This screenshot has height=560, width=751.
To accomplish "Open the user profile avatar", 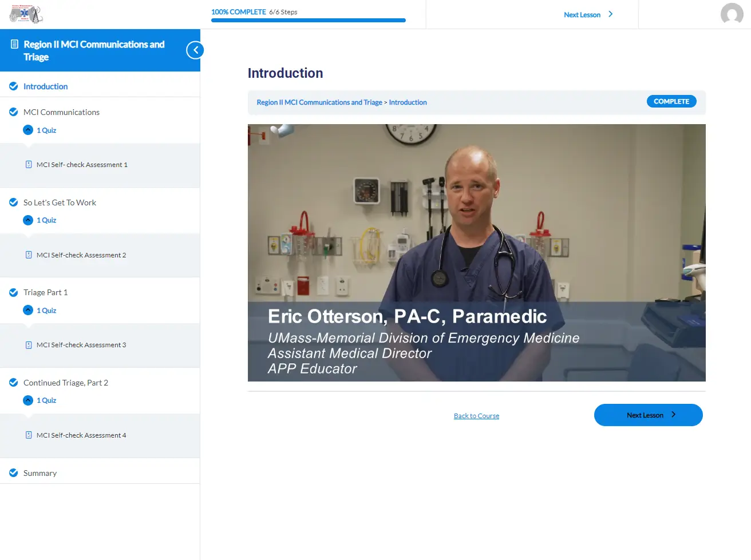I will [732, 14].
